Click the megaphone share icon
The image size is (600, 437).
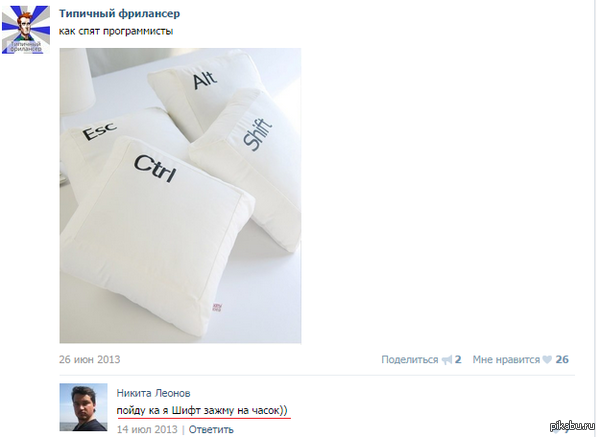(447, 360)
